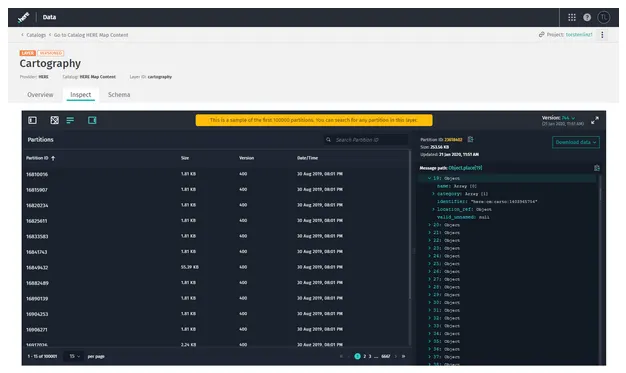Switch to the Schema tab
The image size is (626, 373).
[119, 95]
